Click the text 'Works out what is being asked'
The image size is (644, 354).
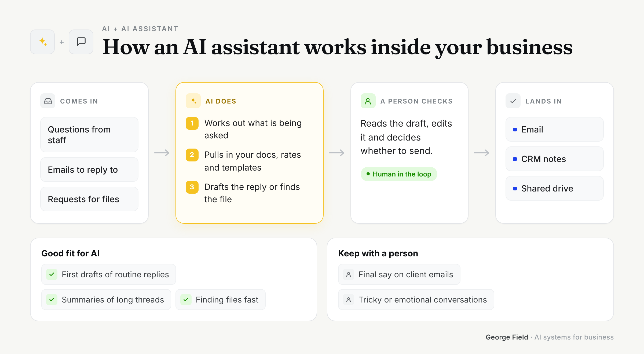[x=253, y=129]
